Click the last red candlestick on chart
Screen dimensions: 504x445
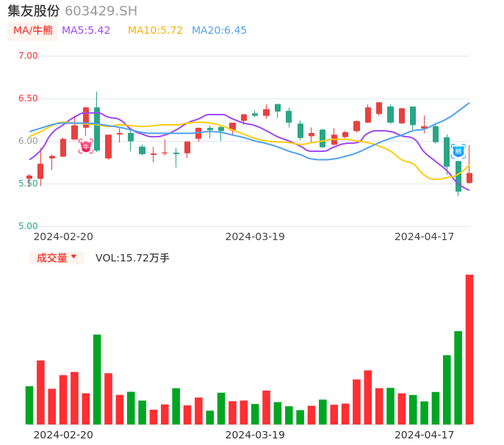469,178
